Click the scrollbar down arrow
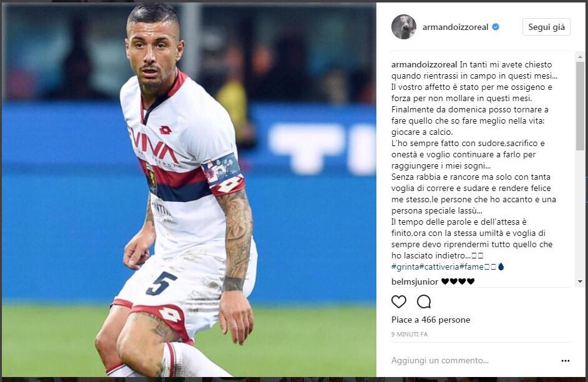This screenshot has height=382, width=588. [580, 282]
